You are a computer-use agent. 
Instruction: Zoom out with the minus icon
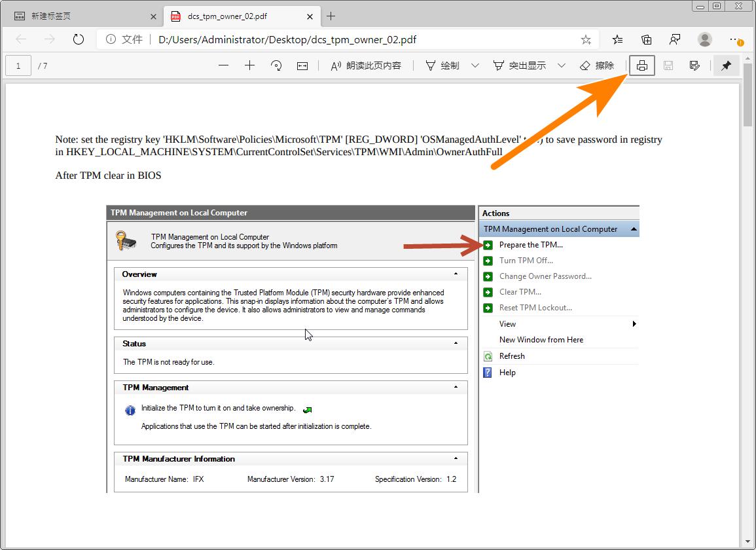click(224, 65)
